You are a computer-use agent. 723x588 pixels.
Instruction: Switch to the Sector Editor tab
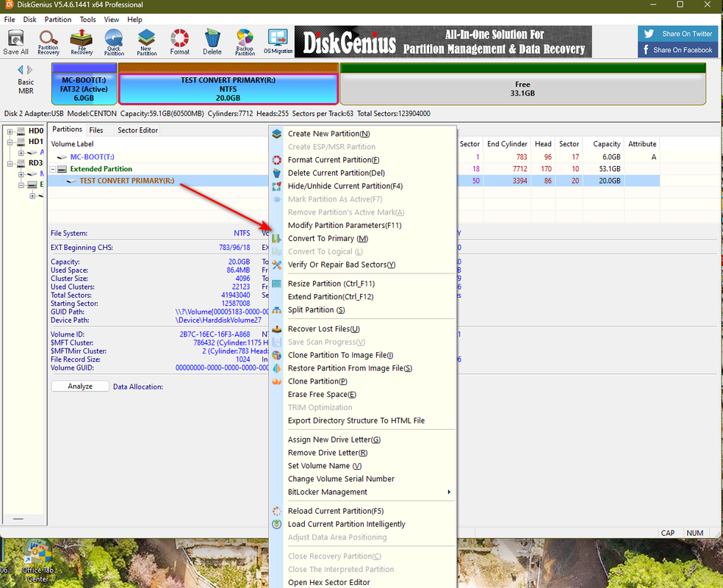click(137, 130)
